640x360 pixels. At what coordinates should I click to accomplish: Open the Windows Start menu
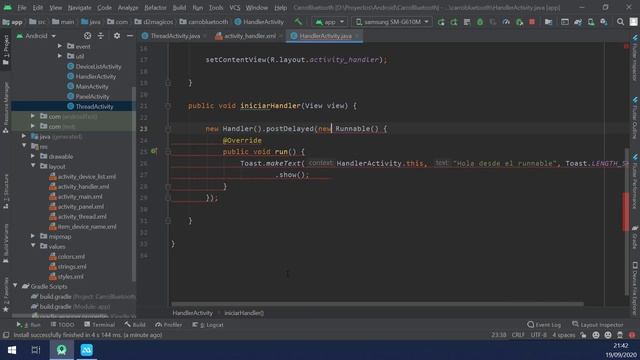pyautogui.click(x=12, y=350)
